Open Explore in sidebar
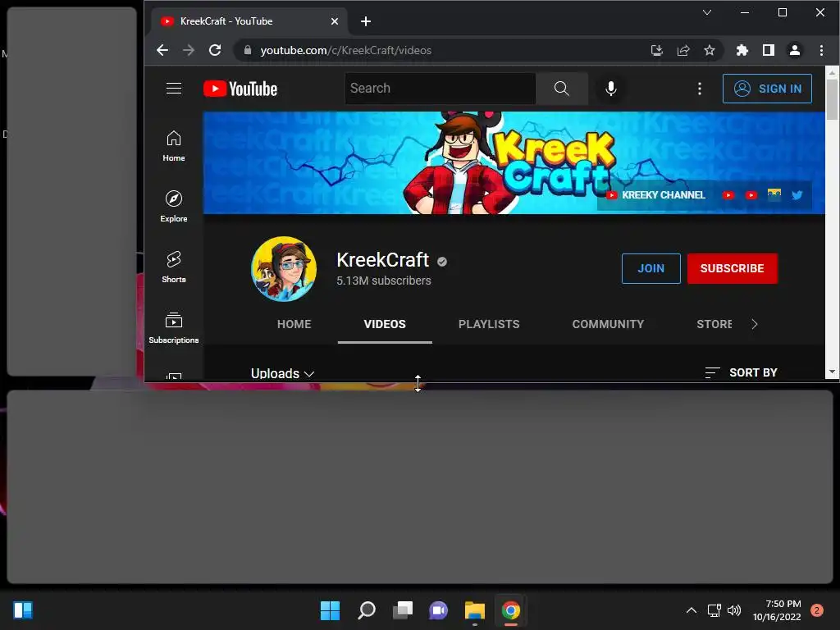 (174, 207)
